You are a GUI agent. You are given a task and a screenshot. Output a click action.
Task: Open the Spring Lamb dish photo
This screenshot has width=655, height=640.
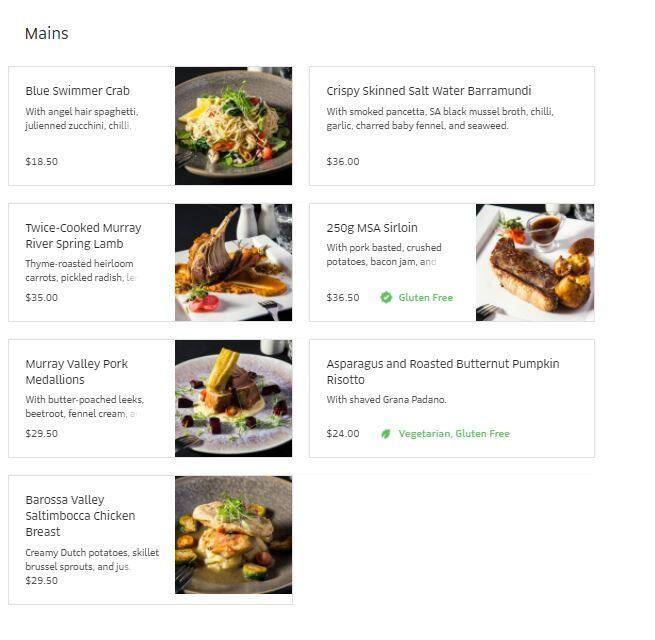(233, 262)
